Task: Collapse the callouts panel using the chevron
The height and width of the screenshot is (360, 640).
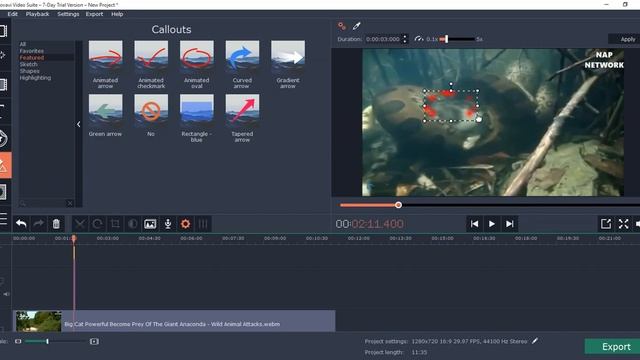Action: 79,124
